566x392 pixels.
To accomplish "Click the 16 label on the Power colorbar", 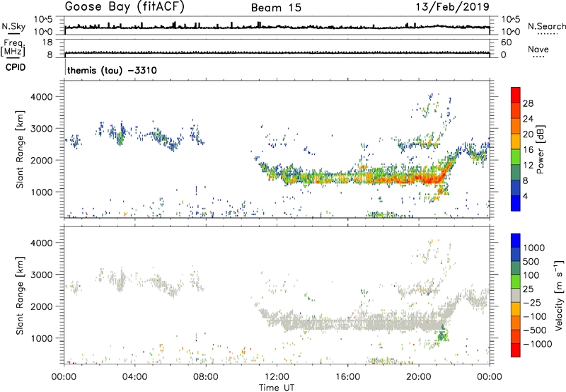I will pos(528,150).
